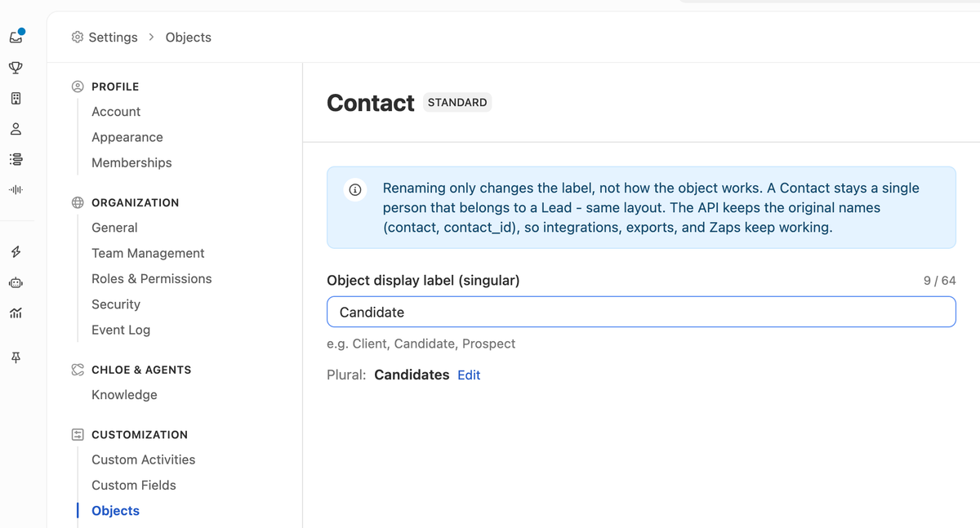Open Team Management page
The width and height of the screenshot is (980, 528).
point(148,253)
